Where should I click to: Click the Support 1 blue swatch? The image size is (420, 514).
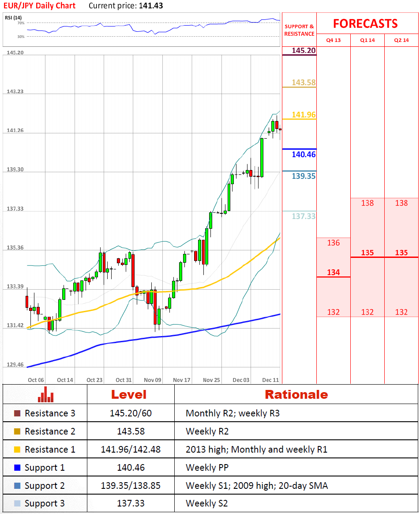click(x=17, y=468)
